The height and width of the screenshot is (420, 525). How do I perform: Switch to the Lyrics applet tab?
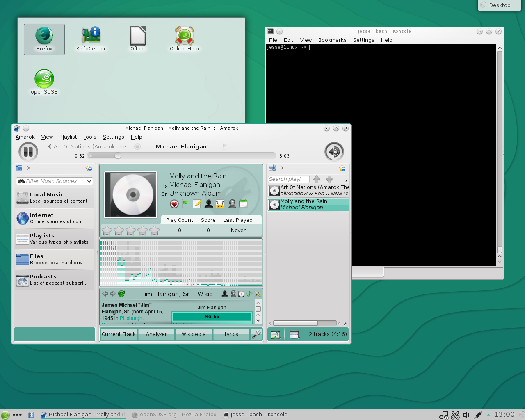pos(231,334)
